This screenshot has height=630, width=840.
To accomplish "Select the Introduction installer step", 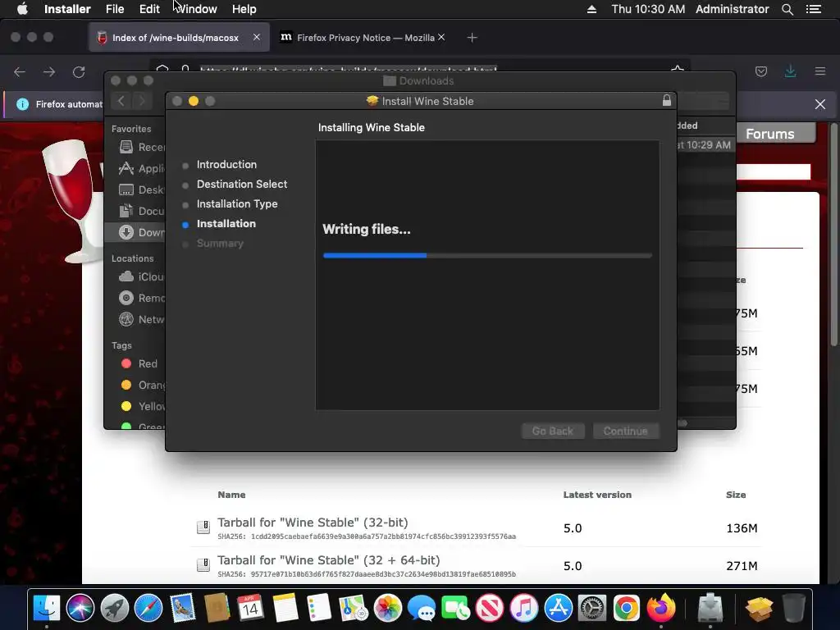I will tap(226, 164).
